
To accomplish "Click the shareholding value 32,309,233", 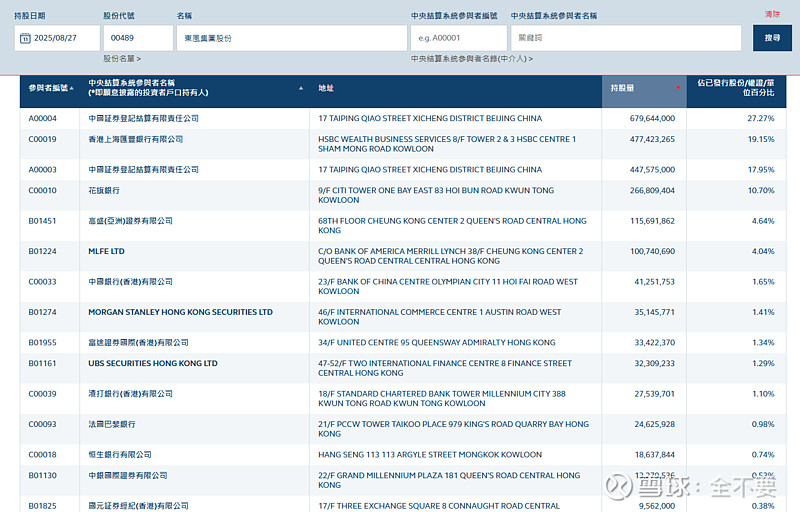I will click(x=655, y=363).
